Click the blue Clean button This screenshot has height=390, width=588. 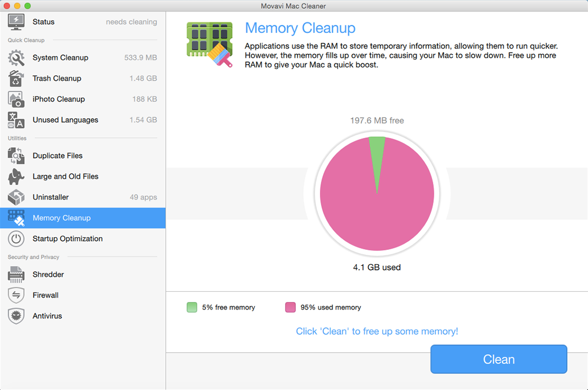(499, 359)
